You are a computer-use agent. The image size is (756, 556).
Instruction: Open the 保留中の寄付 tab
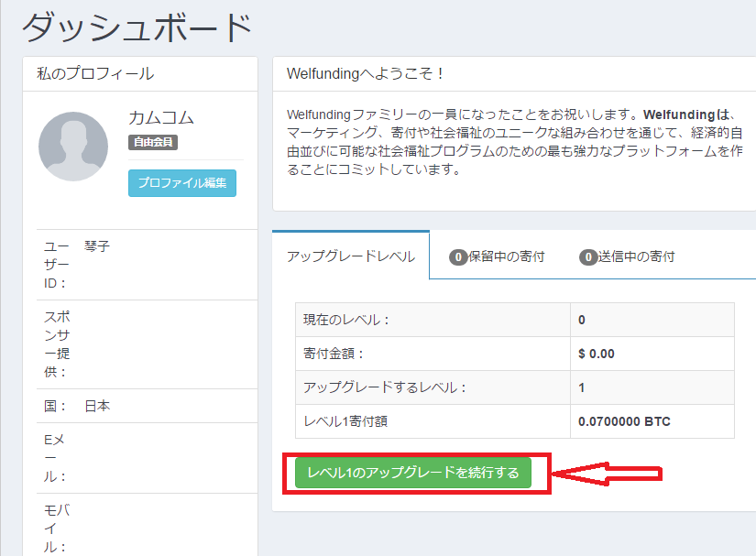point(497,256)
